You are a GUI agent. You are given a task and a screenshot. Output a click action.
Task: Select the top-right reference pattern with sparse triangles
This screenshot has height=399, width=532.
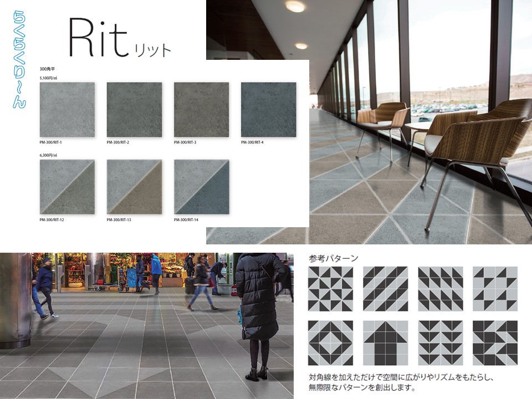(x=495, y=288)
